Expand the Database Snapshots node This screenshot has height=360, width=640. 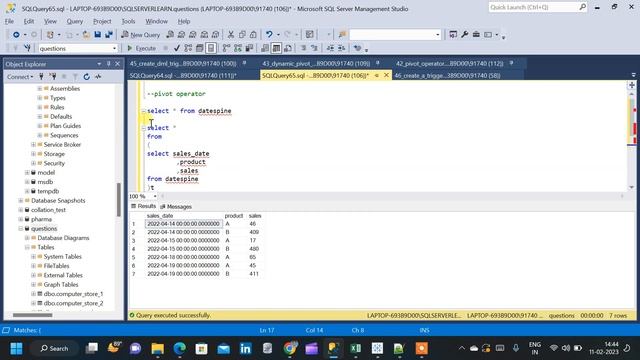(21, 200)
